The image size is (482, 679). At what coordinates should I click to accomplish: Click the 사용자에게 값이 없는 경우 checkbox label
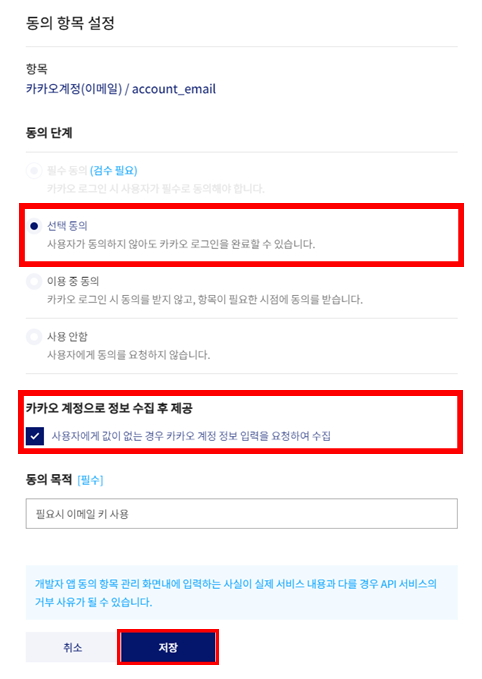(x=191, y=436)
